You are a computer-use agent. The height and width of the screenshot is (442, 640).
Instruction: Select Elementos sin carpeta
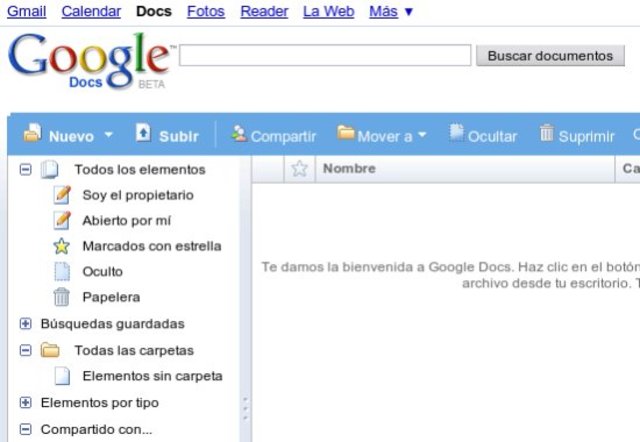point(152,376)
